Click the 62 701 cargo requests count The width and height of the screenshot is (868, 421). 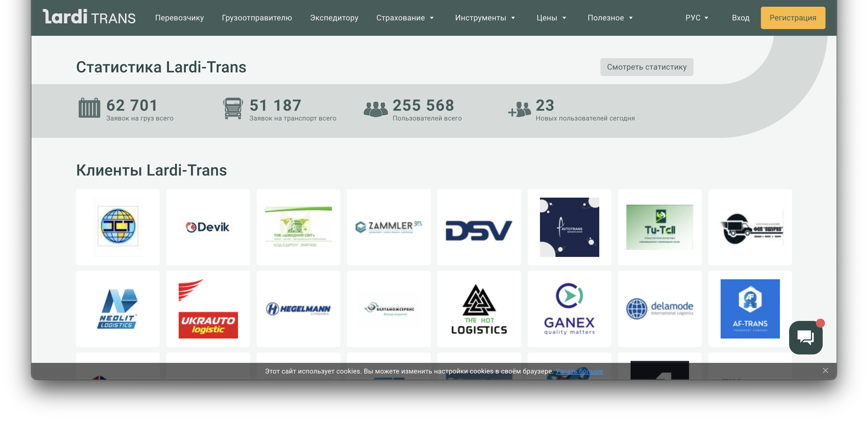click(132, 105)
